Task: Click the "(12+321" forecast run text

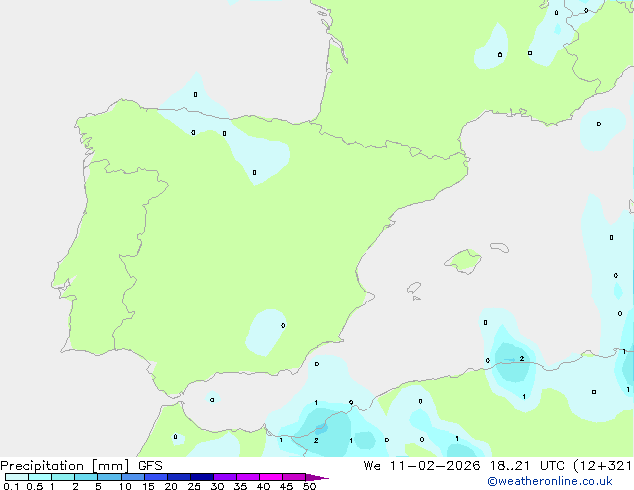Action: click(x=603, y=466)
